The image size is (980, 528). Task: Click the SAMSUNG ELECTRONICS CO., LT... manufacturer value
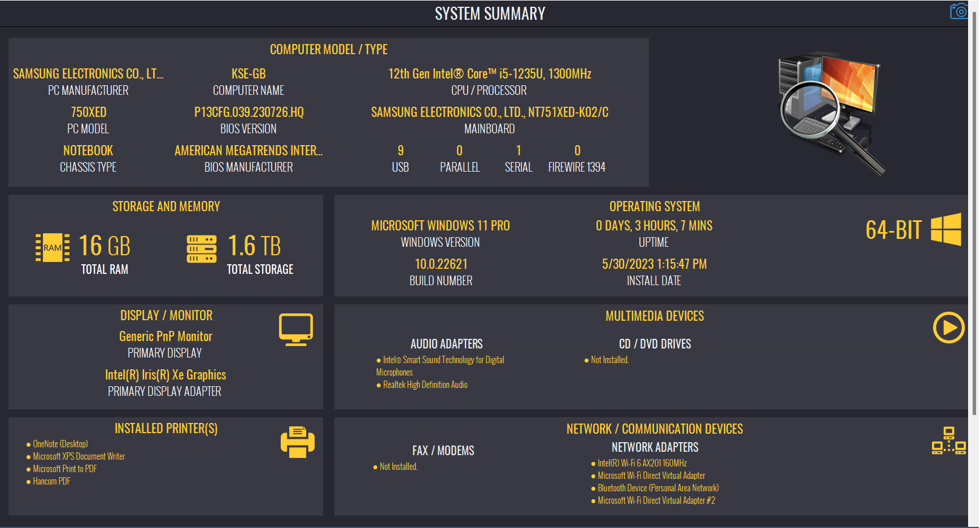(88, 74)
